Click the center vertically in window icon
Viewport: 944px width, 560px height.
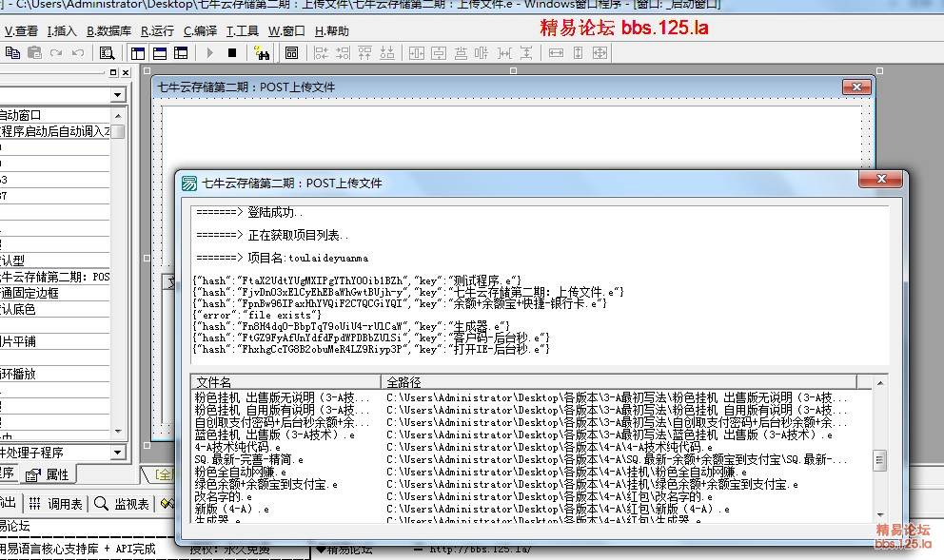pos(439,53)
